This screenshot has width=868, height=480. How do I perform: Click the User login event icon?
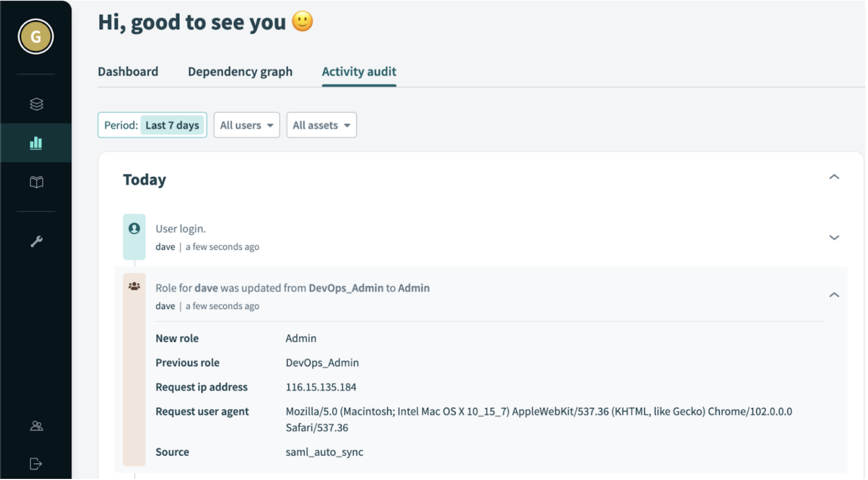(134, 229)
